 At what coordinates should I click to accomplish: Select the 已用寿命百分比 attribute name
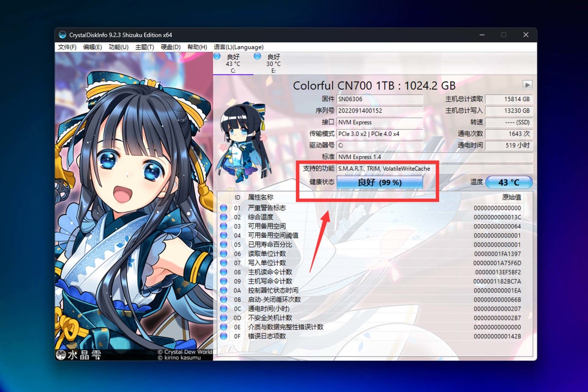tap(270, 244)
